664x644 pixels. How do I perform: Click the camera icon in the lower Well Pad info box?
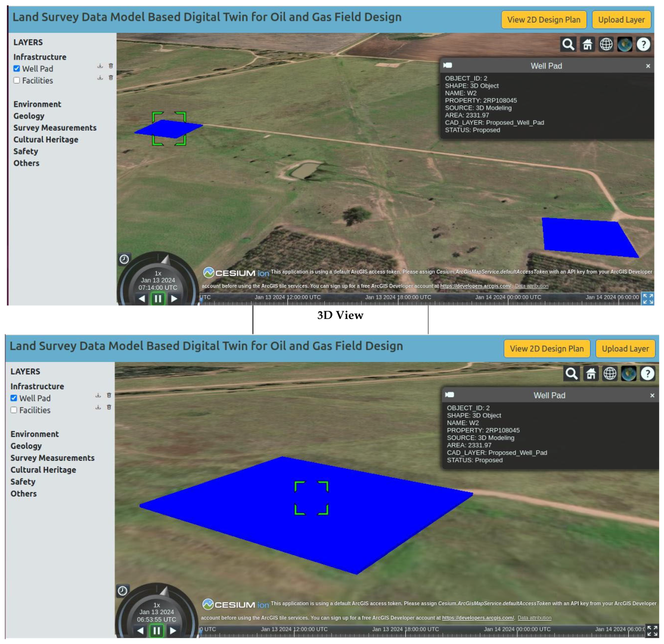(450, 395)
